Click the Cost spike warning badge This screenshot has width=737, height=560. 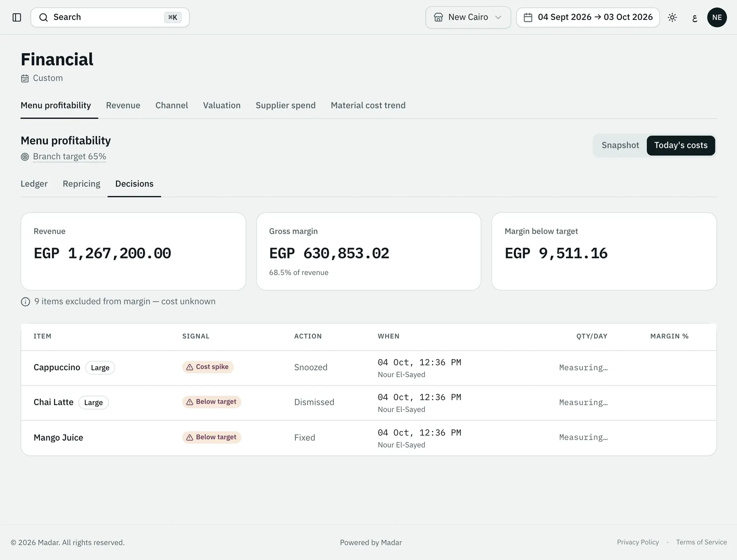[208, 367]
